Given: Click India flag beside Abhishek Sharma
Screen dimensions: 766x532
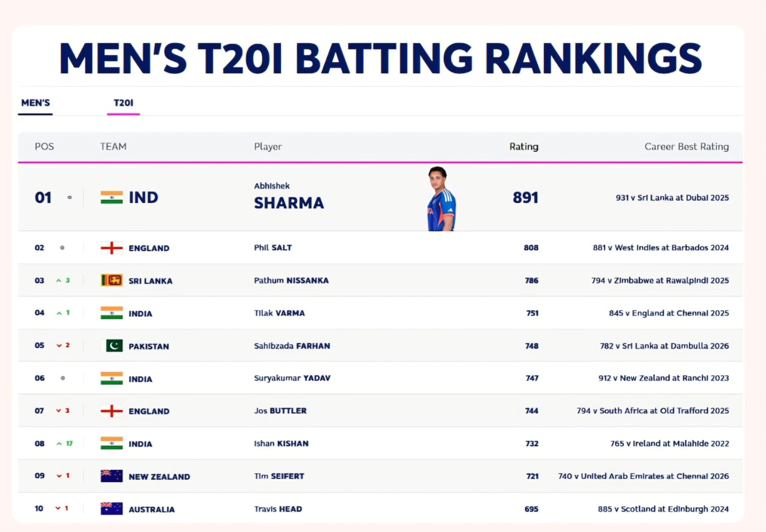Looking at the screenshot, I should click(x=112, y=197).
